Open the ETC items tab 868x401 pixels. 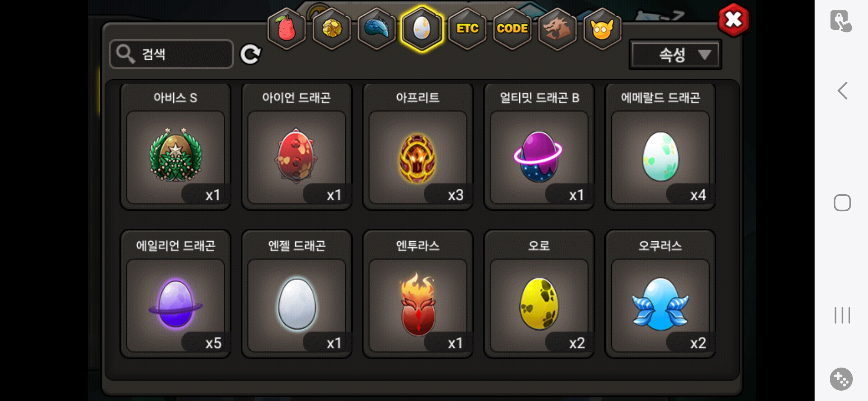click(x=467, y=29)
